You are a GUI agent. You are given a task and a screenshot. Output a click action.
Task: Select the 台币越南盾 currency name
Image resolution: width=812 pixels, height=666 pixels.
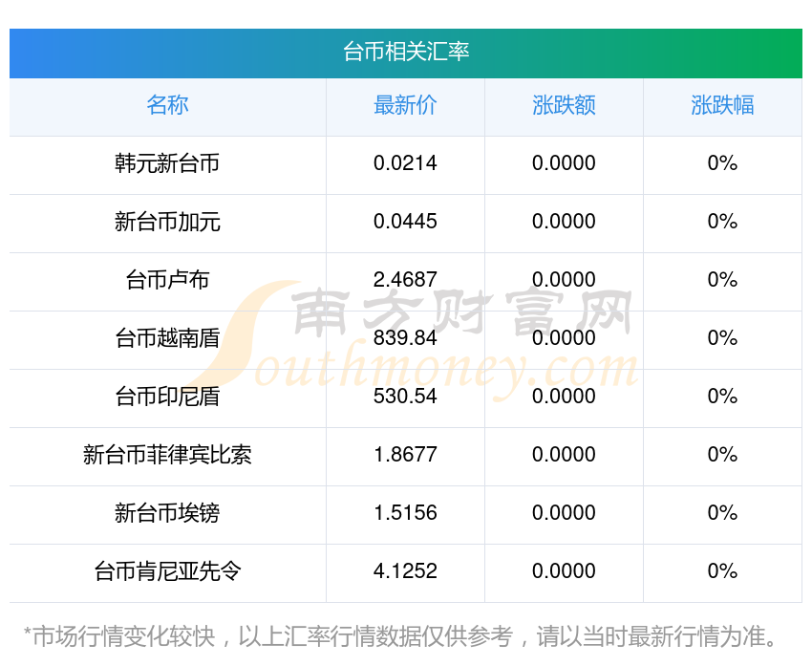[x=167, y=338]
